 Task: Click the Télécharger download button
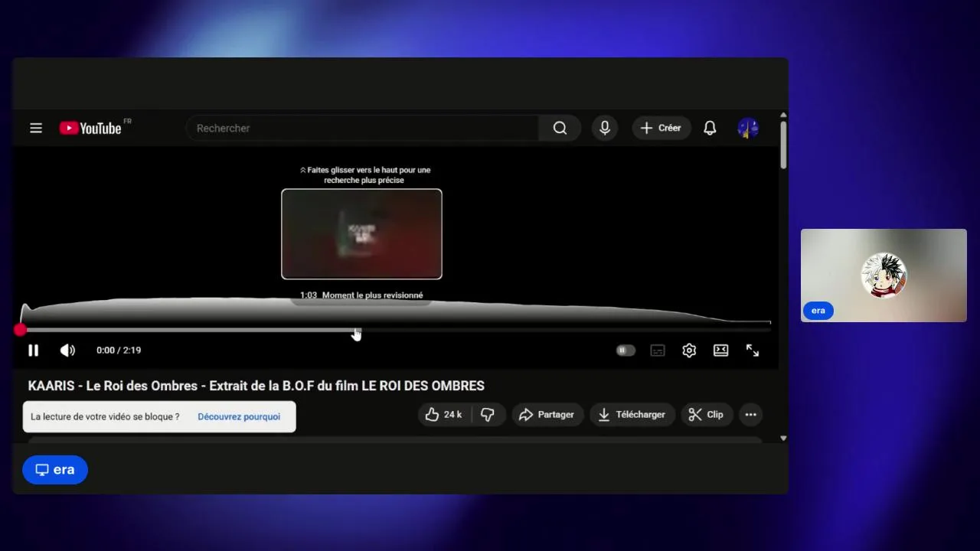(x=632, y=415)
